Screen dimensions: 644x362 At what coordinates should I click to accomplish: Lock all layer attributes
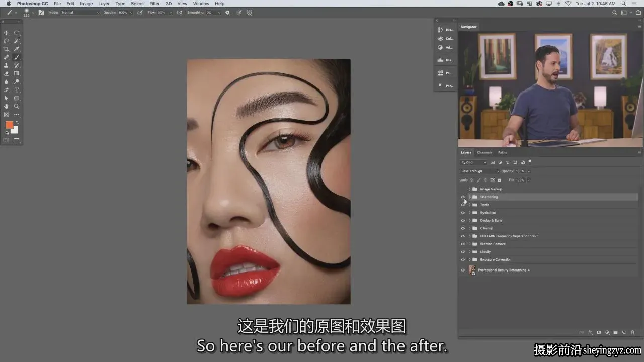[x=499, y=179]
